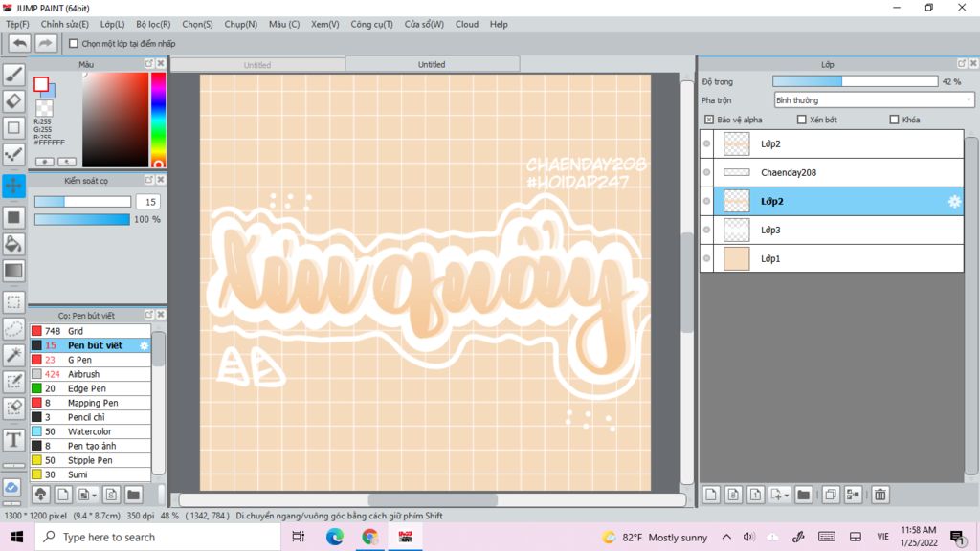The width and height of the screenshot is (980, 551).
Task: Select the Text tool
Action: coord(13,440)
